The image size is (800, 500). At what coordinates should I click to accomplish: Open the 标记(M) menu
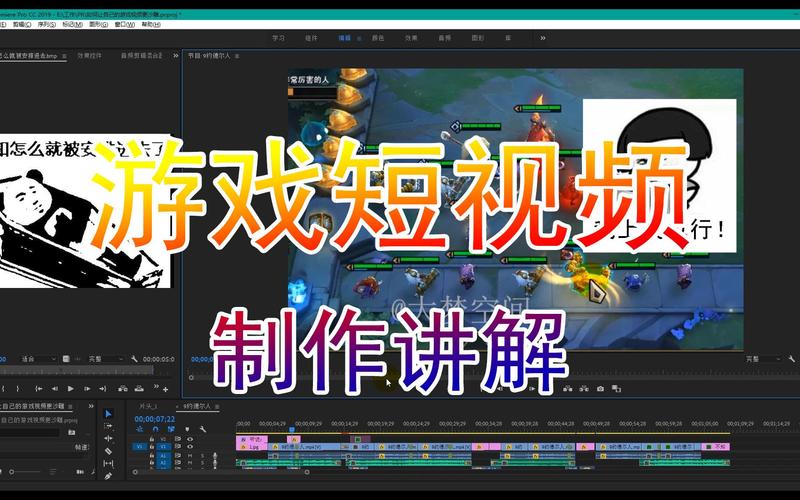coord(72,24)
